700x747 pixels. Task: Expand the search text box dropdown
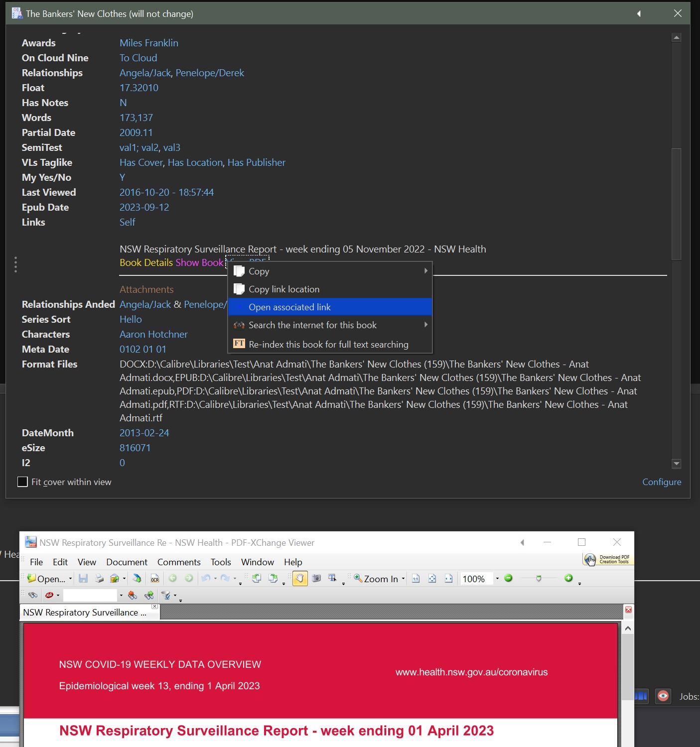click(x=121, y=596)
